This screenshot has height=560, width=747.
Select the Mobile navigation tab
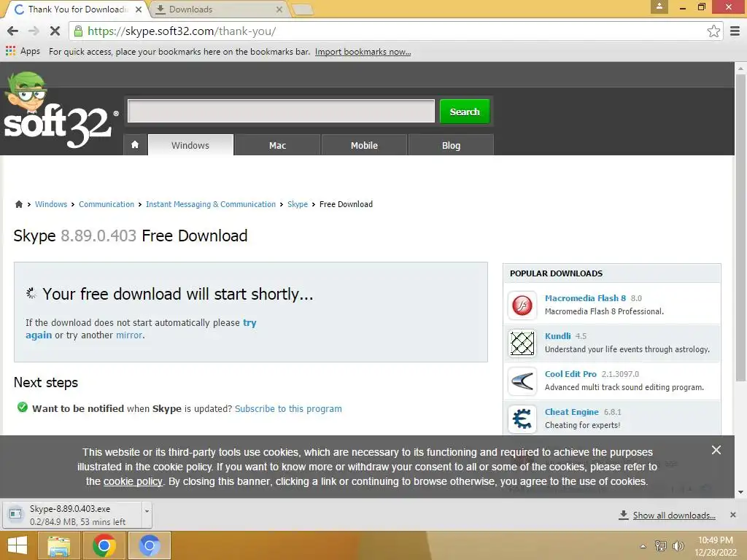[364, 145]
